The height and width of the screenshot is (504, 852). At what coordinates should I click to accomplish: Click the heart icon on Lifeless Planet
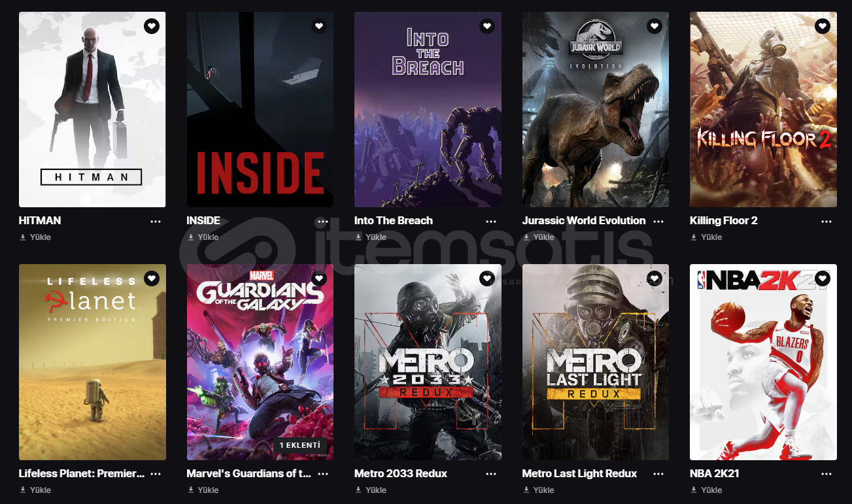pos(152,278)
